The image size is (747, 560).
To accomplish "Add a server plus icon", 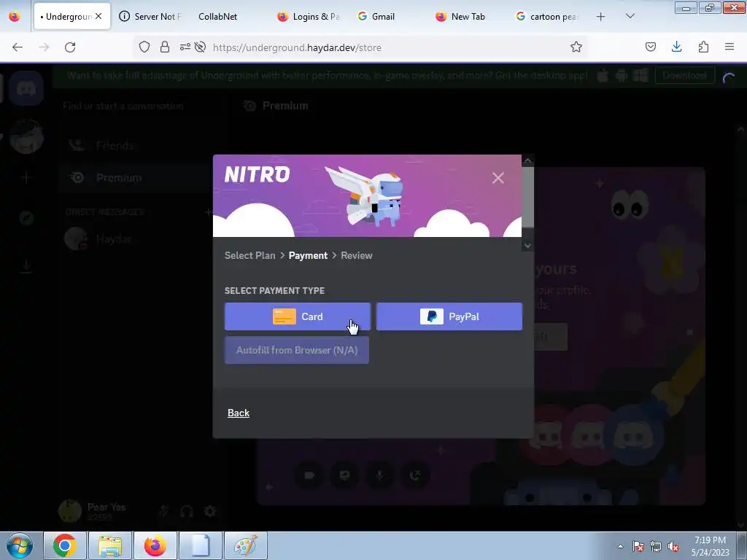I will click(26, 178).
